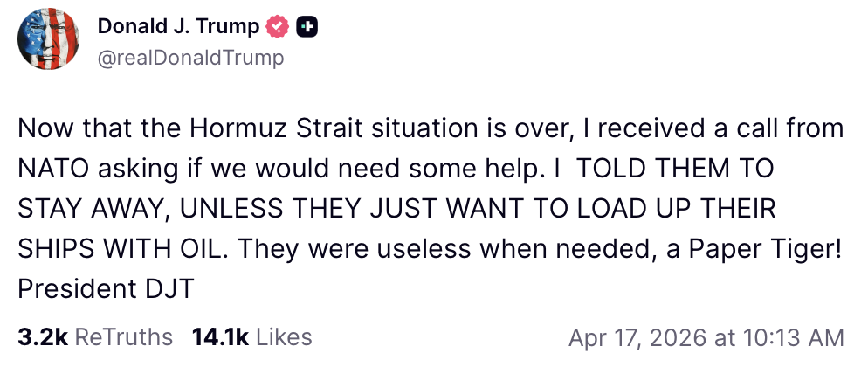Click the "14.1k" Likes count number
Viewport: 868px width, 367px height.
[218, 336]
